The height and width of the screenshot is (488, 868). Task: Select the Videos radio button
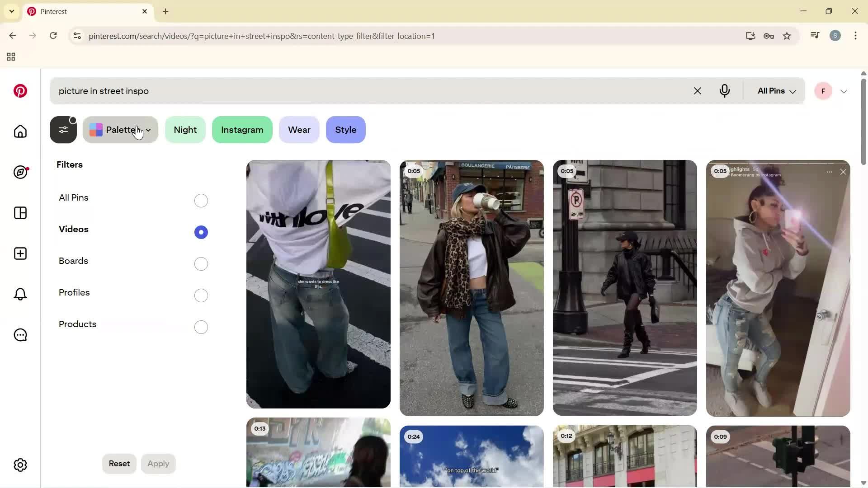201,232
